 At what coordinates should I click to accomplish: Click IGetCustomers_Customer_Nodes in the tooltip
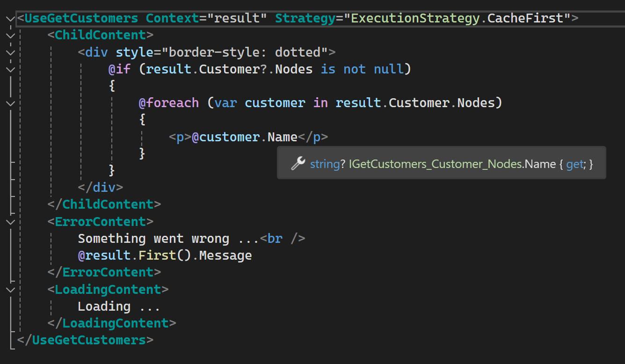click(436, 164)
